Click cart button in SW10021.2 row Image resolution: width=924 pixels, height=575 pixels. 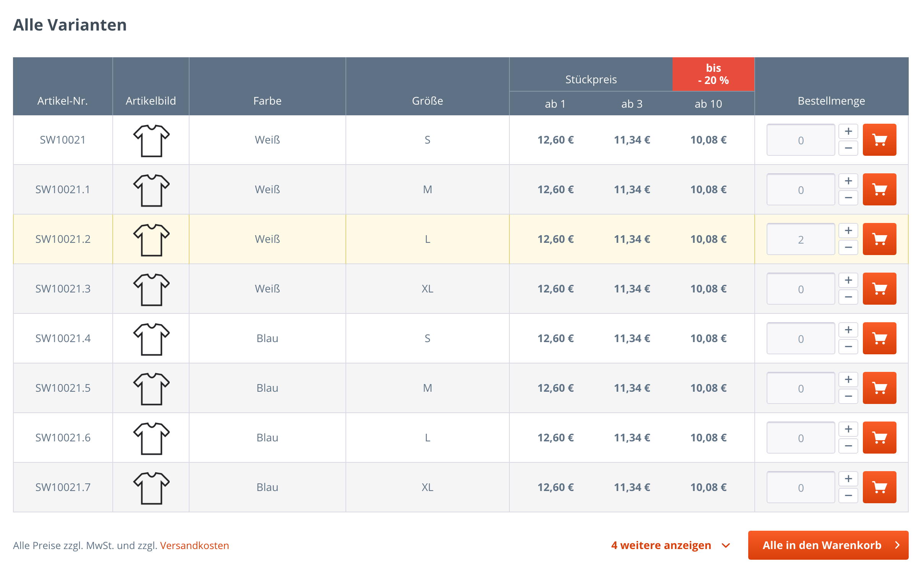tap(879, 239)
